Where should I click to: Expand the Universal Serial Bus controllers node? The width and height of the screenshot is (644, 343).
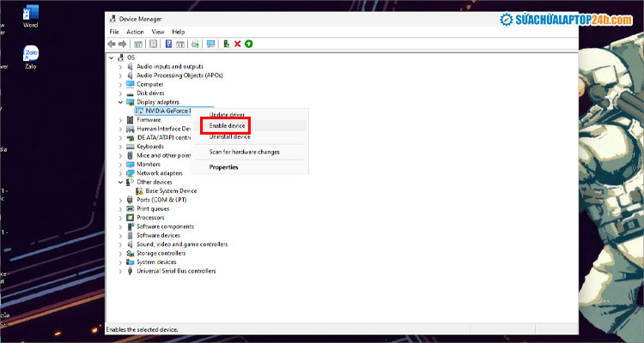[121, 271]
